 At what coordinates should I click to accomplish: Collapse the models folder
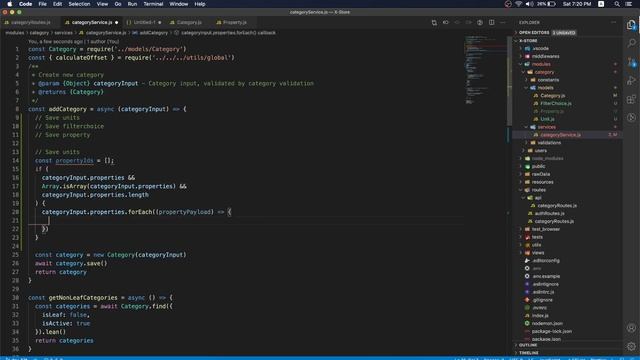pyautogui.click(x=545, y=88)
